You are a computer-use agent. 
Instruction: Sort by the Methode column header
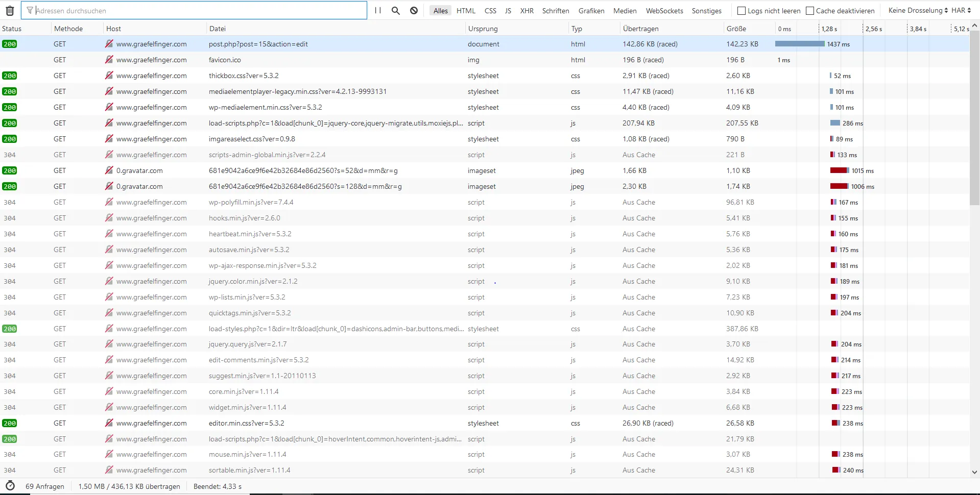click(x=78, y=29)
